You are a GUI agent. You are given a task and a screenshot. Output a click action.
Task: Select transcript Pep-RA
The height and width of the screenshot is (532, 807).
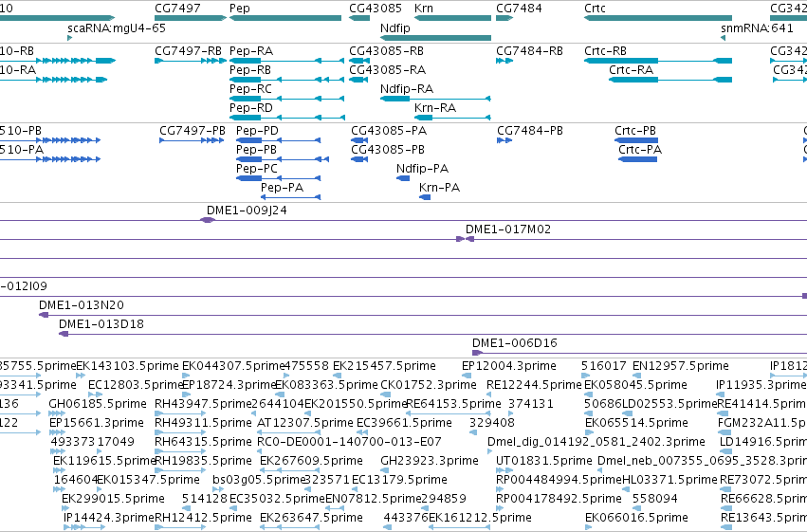286,61
